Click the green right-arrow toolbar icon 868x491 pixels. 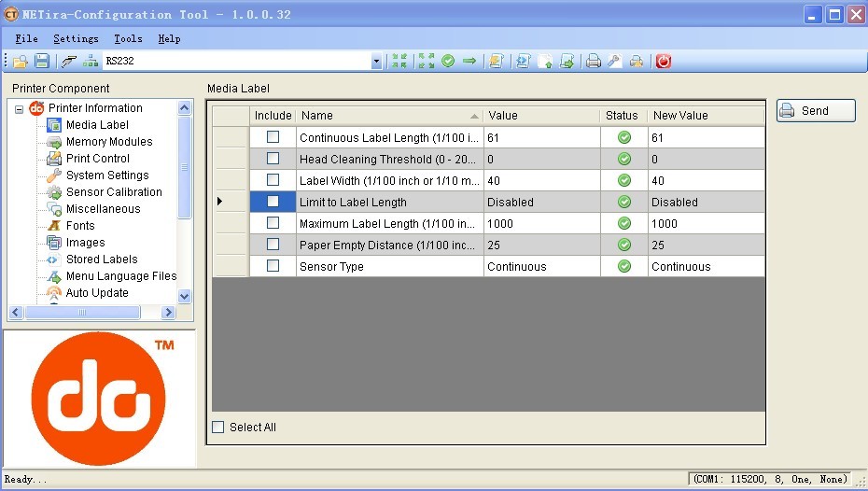469,61
